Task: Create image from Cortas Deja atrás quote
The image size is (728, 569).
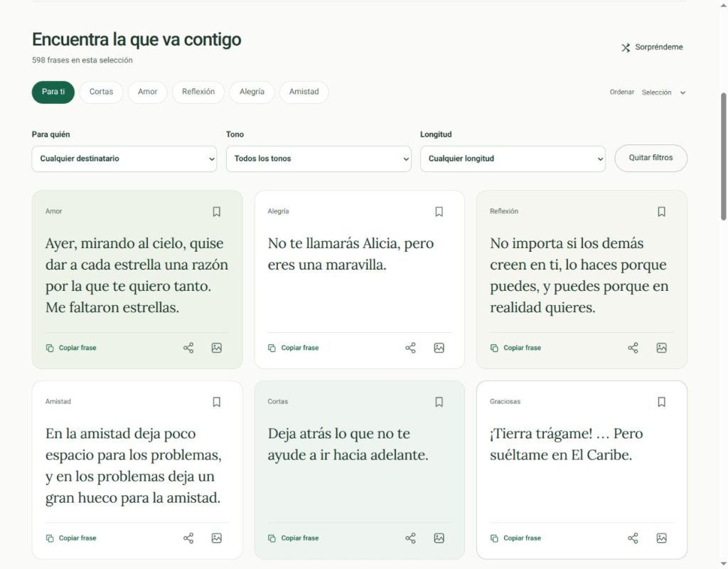Action: [x=439, y=538]
